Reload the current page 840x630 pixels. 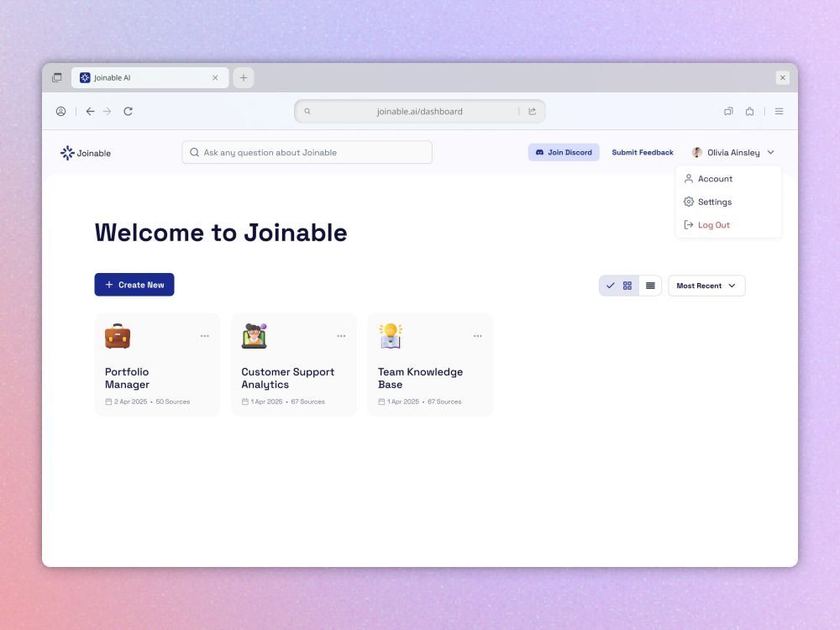128,112
